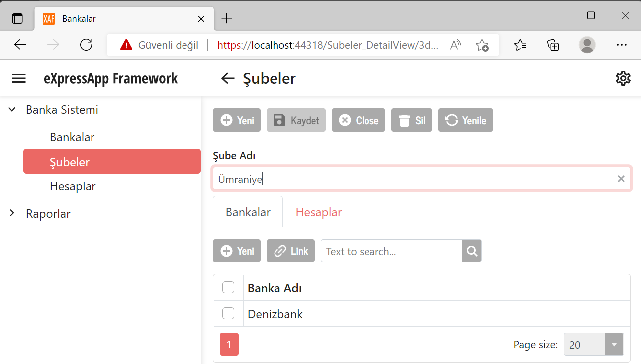Expand the Raporlar group
641x364 pixels.
[12, 214]
